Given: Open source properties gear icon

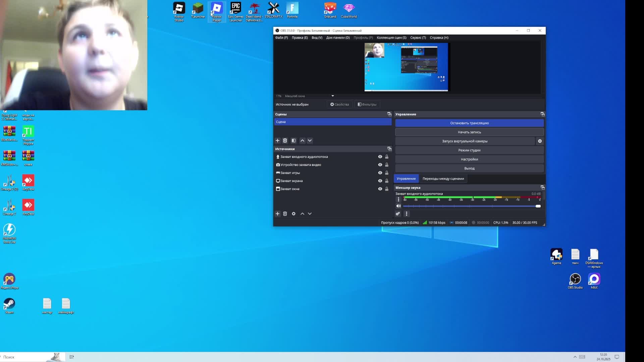Looking at the screenshot, I should click(293, 214).
